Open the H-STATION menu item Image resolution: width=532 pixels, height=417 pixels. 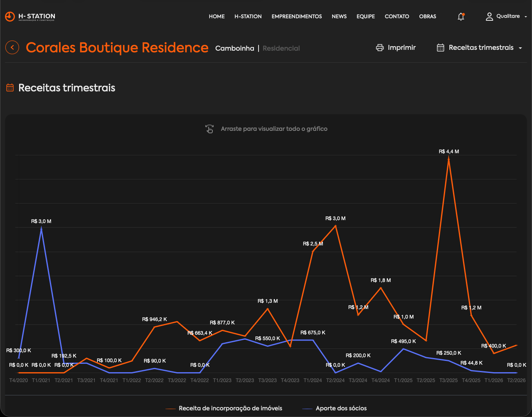click(x=248, y=17)
